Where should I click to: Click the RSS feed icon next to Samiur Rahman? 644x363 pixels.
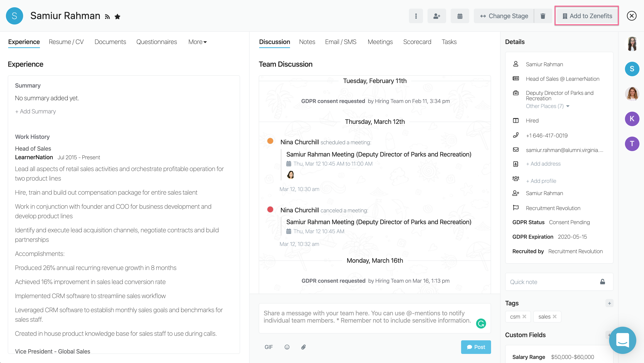coord(107,17)
